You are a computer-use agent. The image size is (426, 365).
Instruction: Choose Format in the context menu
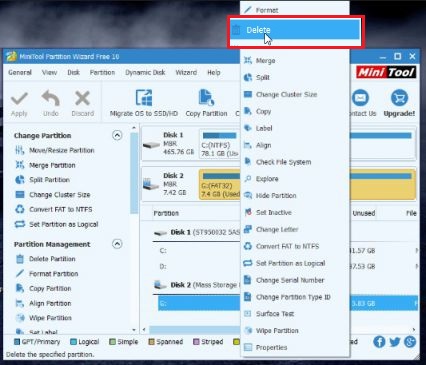[295, 10]
